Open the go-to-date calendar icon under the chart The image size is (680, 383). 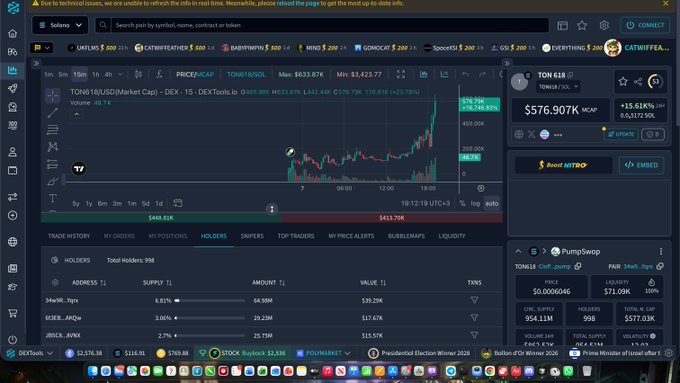click(177, 203)
